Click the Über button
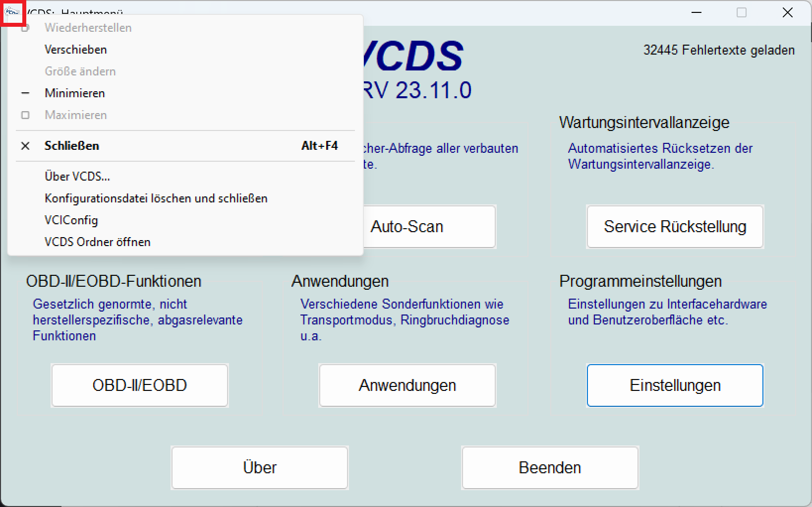This screenshot has width=812, height=507. (x=260, y=468)
